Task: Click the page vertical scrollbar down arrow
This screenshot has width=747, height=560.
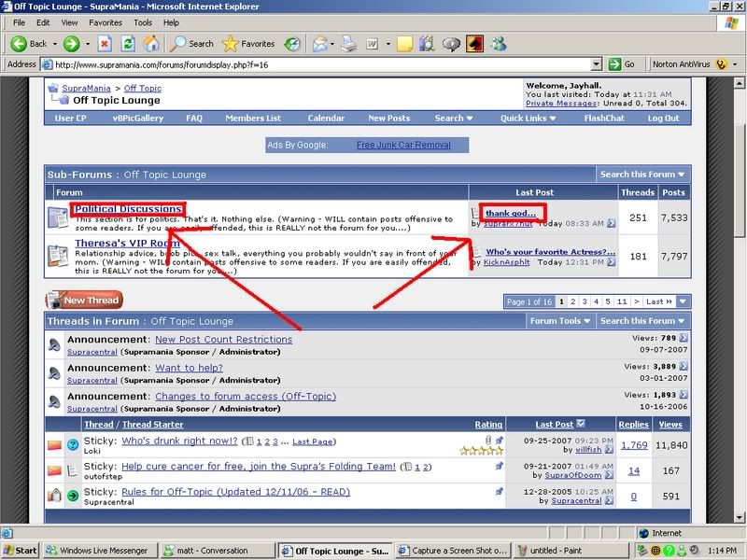Action: point(739,518)
